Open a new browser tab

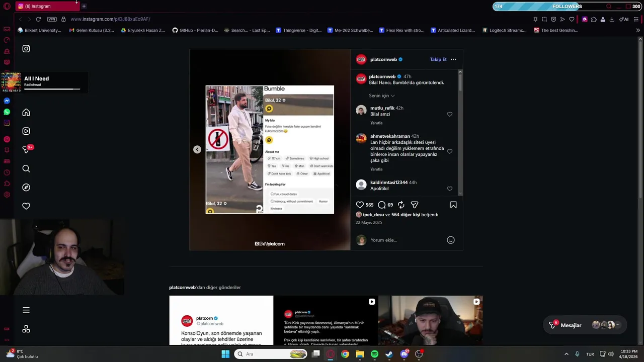point(84,6)
